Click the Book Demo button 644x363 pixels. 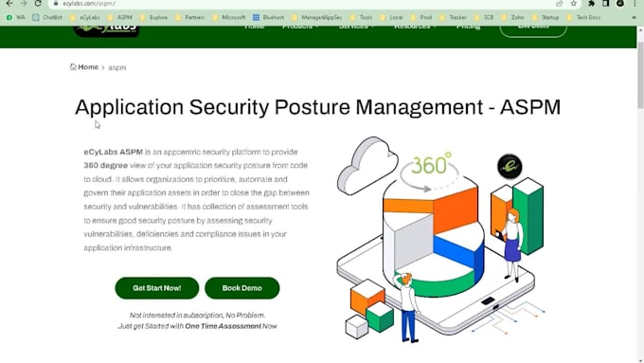pyautogui.click(x=241, y=288)
